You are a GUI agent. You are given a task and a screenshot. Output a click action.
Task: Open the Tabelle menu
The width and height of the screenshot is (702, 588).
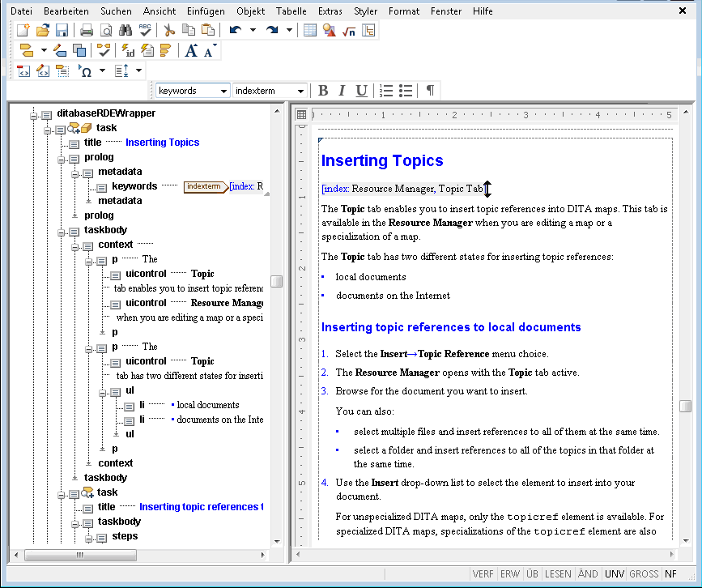coord(291,11)
